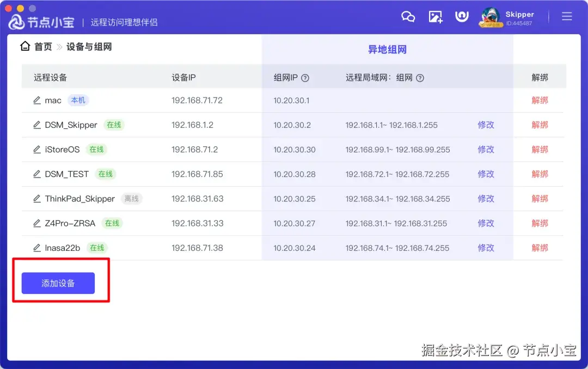Click 修改 for the DSM_TEST network

pyautogui.click(x=486, y=174)
